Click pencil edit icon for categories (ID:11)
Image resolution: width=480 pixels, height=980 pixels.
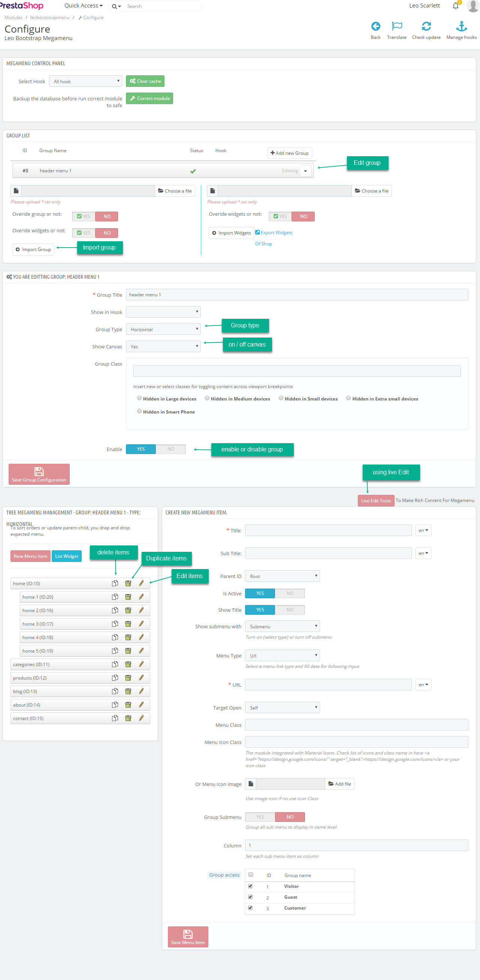tap(141, 664)
